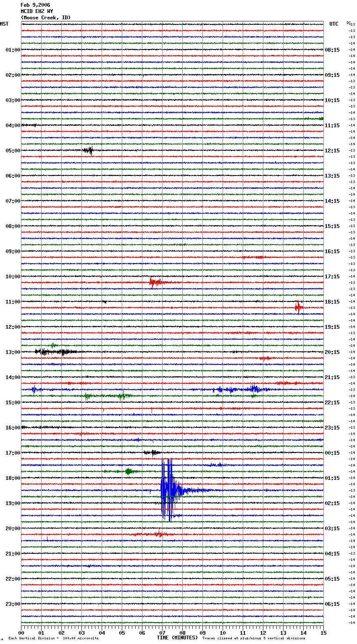Select minute tick 15 on the x-axis
Screen dimensions: 357x644
point(323,633)
